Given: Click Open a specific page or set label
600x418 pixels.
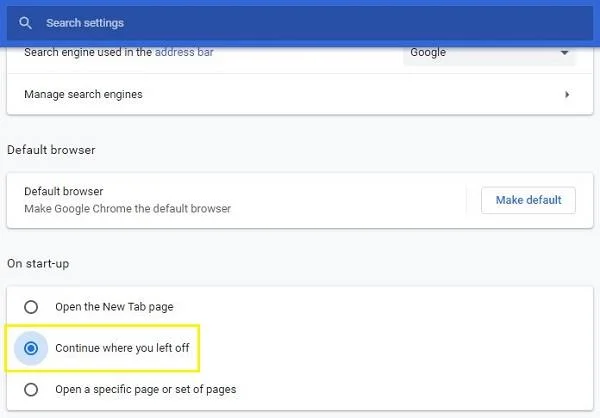Looking at the screenshot, I should tap(145, 390).
